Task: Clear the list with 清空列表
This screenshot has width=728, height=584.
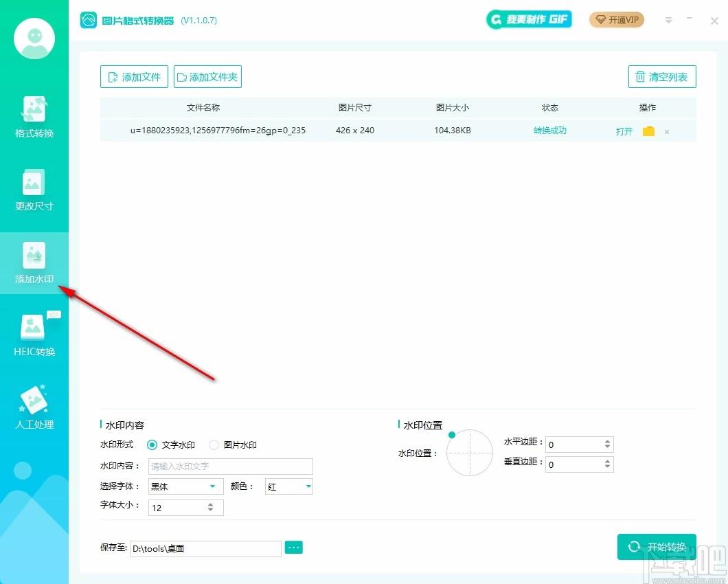Action: 662,77
